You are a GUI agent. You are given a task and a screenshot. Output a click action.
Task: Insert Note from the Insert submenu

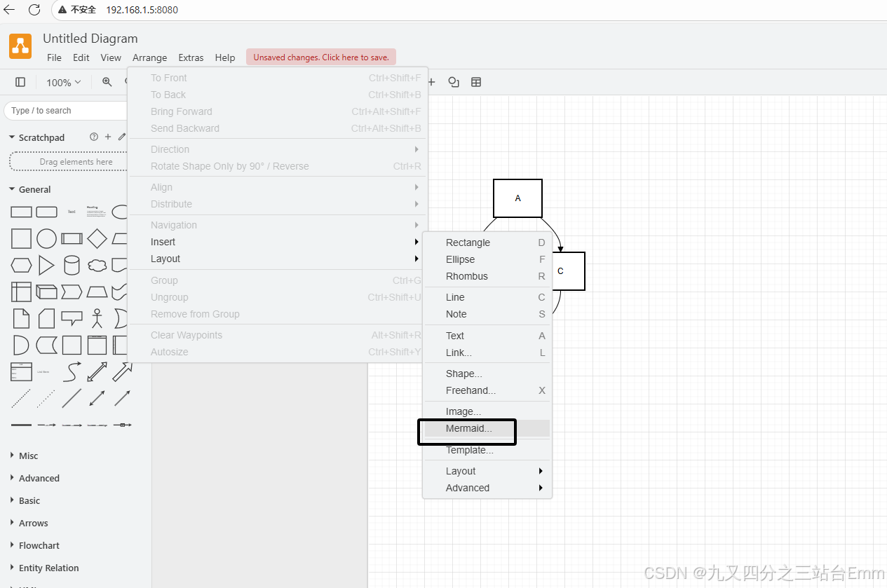pos(487,314)
